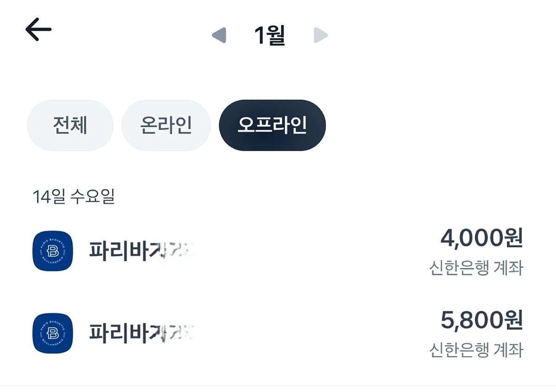Advance to next month with right triangle
This screenshot has height=392, width=556.
pos(321,35)
